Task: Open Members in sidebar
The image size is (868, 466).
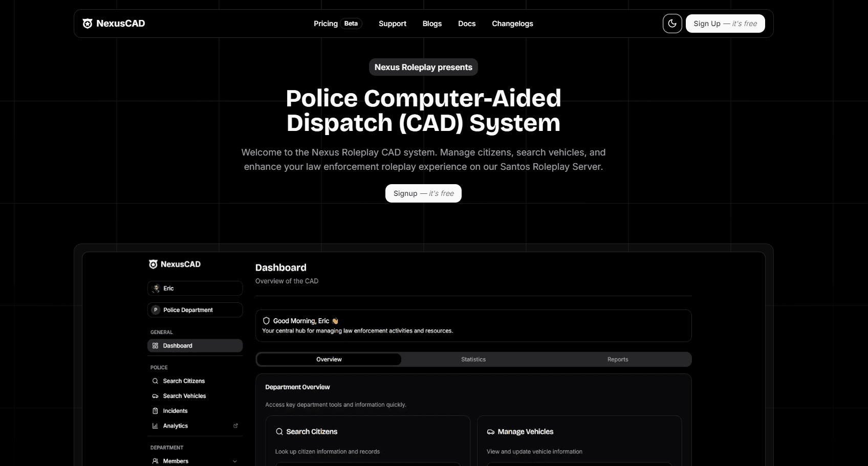Action: (195, 461)
